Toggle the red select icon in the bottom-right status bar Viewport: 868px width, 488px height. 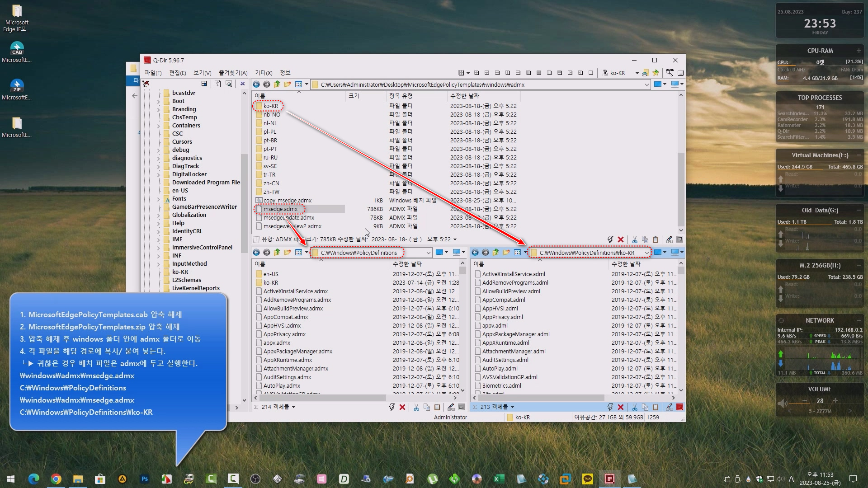pyautogui.click(x=679, y=407)
